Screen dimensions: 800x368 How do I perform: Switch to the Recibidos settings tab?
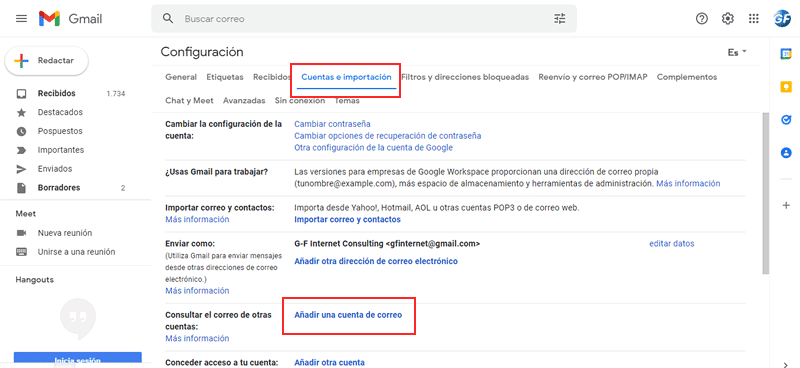(272, 77)
